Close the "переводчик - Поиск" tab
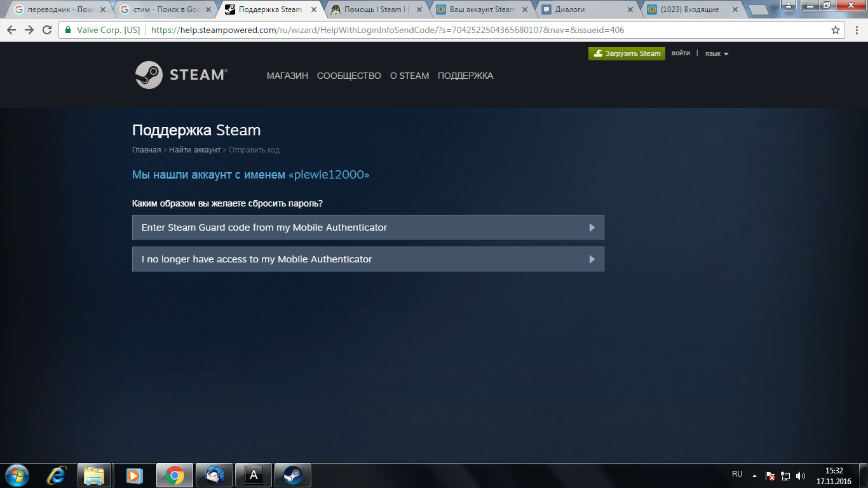This screenshot has width=868, height=488. coord(103,10)
